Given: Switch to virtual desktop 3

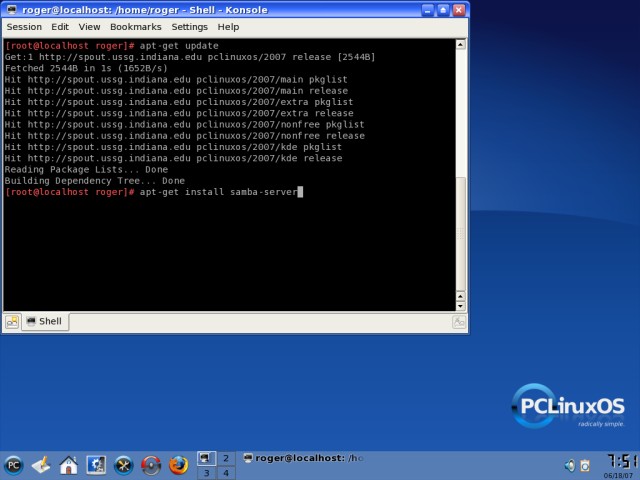Looking at the screenshot, I should (x=207, y=473).
